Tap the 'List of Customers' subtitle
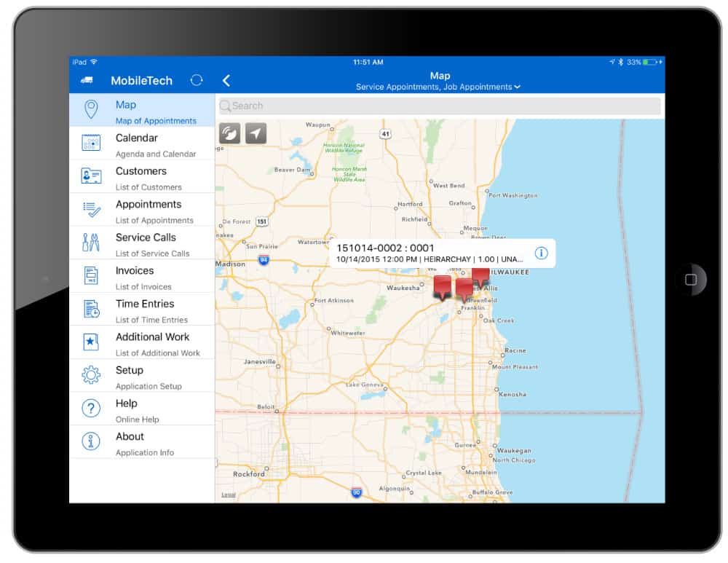 149,187
